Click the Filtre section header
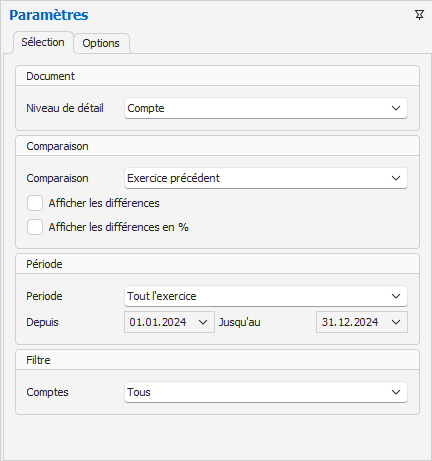Viewport: 432px width, 461px height. [217, 360]
